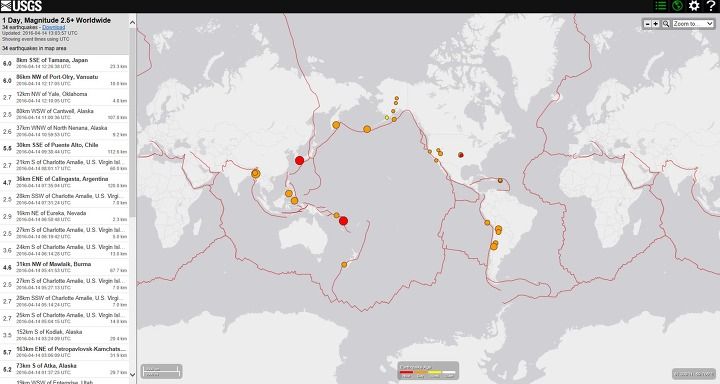Select red marker near Vanuatu
Screen dimensions: 720x384
tap(343, 221)
